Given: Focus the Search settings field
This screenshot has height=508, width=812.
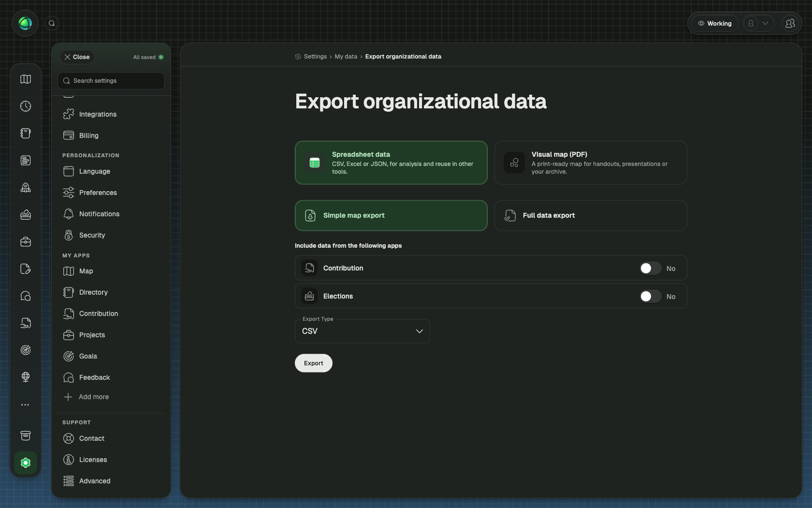Looking at the screenshot, I should [111, 81].
